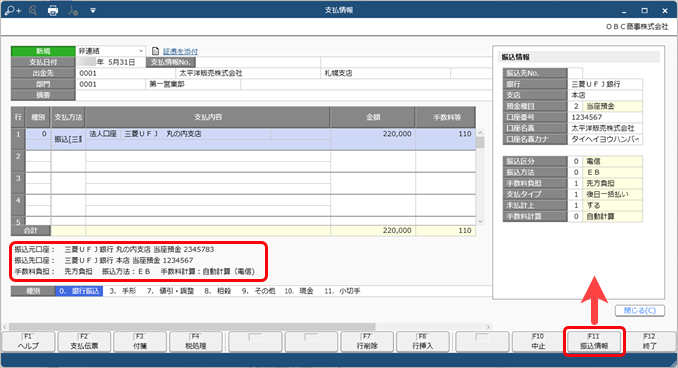Click row 1 amount cell 220,000
The height and width of the screenshot is (368, 678).
click(x=373, y=139)
